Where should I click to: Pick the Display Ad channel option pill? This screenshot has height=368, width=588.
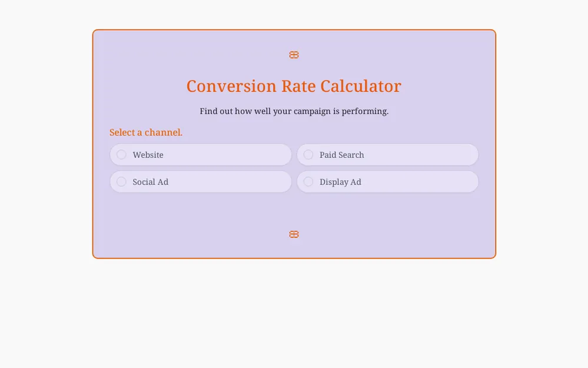pyautogui.click(x=387, y=182)
